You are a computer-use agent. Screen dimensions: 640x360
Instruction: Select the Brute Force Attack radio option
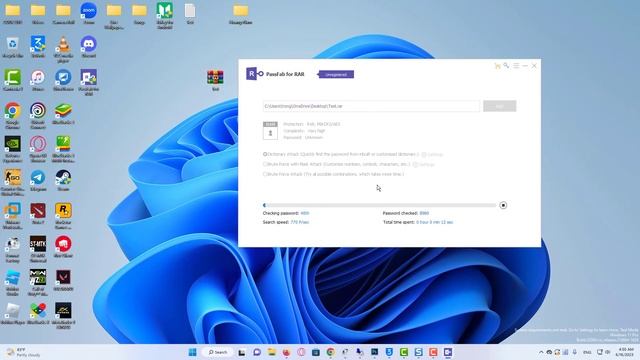(x=265, y=174)
